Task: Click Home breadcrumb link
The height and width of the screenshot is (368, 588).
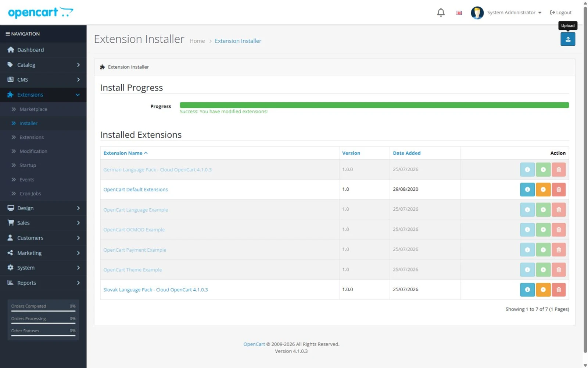Action: pyautogui.click(x=197, y=41)
